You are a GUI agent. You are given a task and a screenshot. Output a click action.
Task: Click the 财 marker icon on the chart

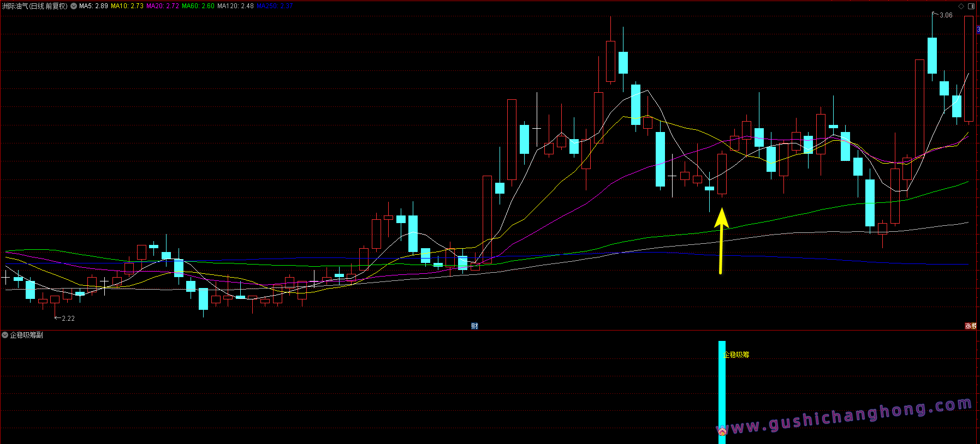pyautogui.click(x=474, y=326)
